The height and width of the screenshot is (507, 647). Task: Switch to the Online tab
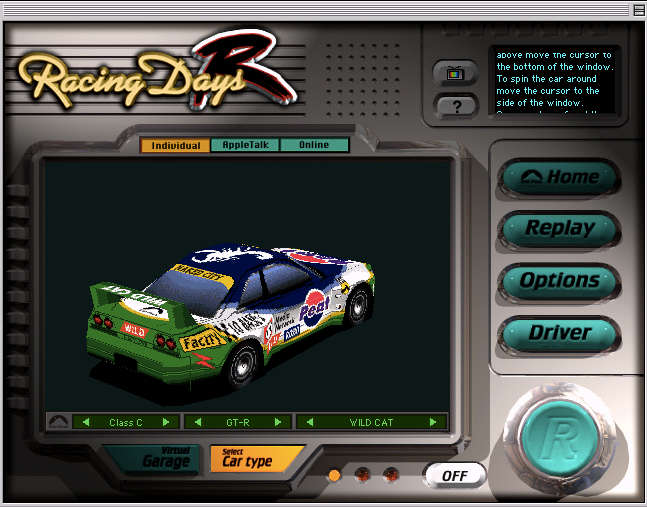pos(314,145)
